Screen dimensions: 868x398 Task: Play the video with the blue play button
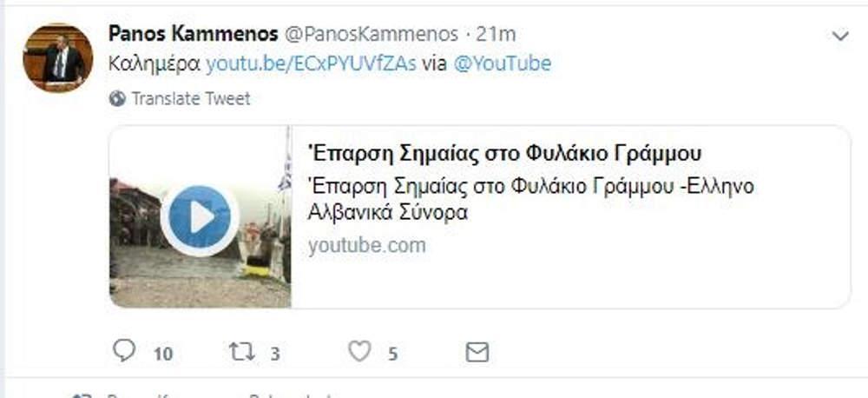200,218
